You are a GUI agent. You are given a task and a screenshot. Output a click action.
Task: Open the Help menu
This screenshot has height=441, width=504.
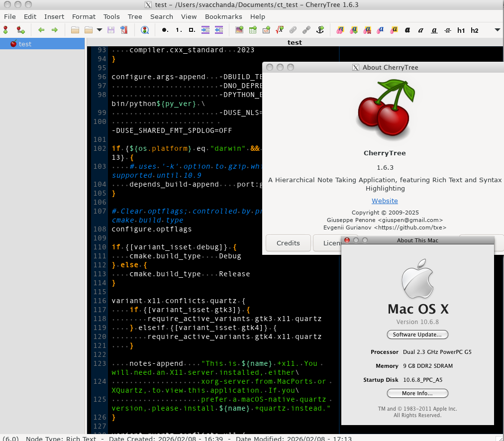257,16
